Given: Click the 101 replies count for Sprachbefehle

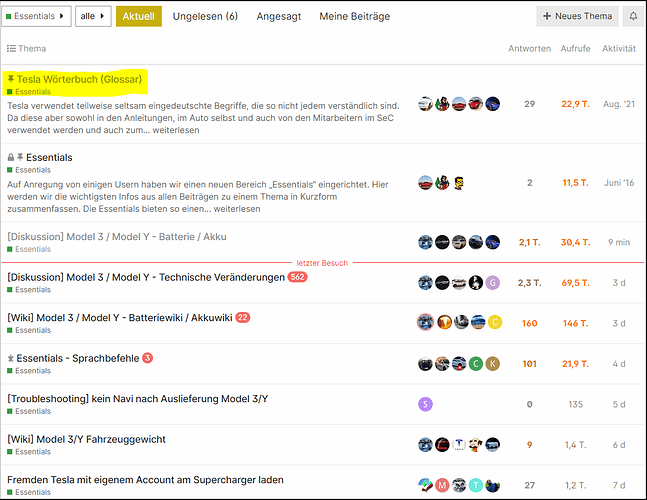Looking at the screenshot, I should point(529,363).
